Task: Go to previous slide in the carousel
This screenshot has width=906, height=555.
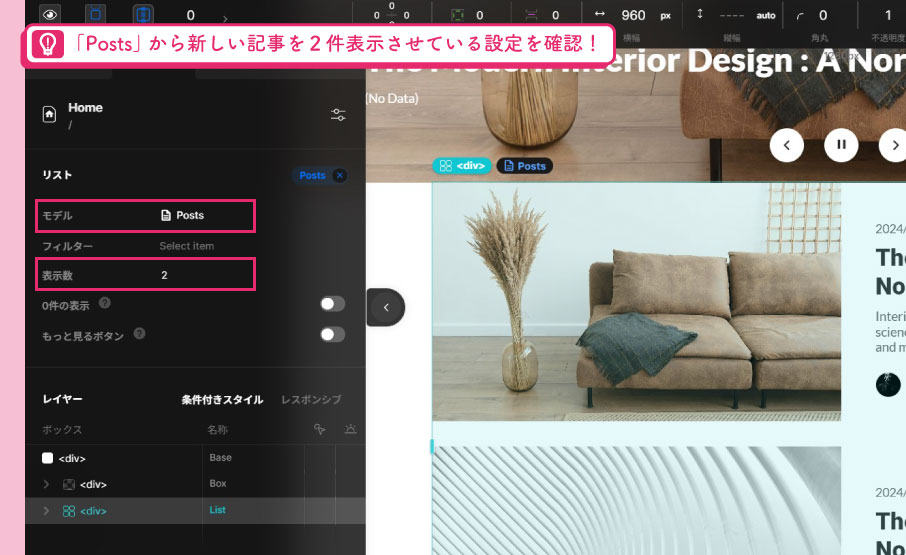Action: tap(786, 145)
